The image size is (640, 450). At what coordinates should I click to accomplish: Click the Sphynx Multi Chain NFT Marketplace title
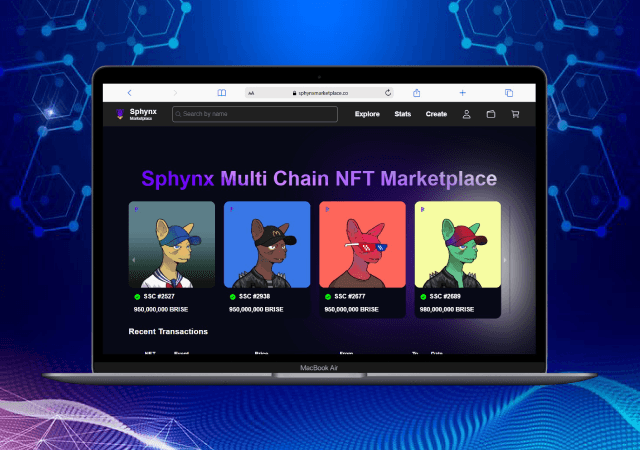tap(319, 179)
